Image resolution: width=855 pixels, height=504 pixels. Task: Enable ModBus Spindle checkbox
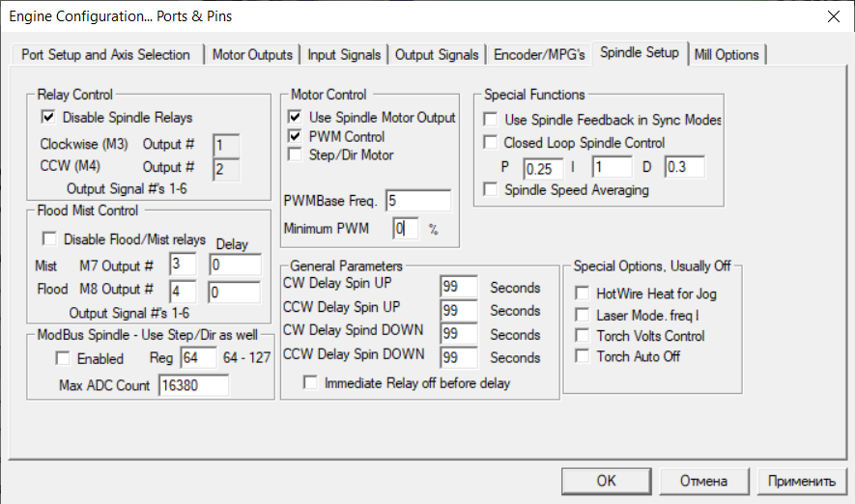pos(63,359)
